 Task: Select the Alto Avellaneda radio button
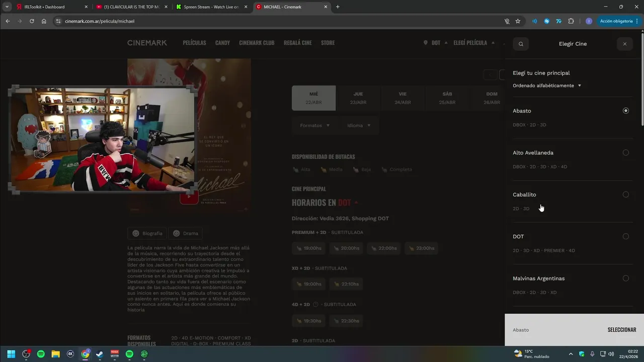625,152
